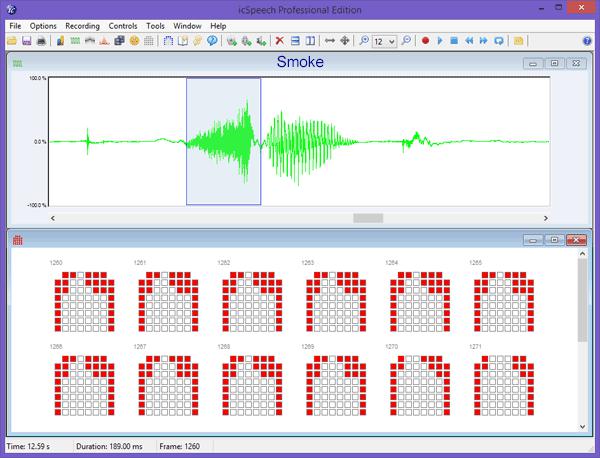
Task: Click the smiley face icon in toolbar
Action: pyautogui.click(x=134, y=41)
